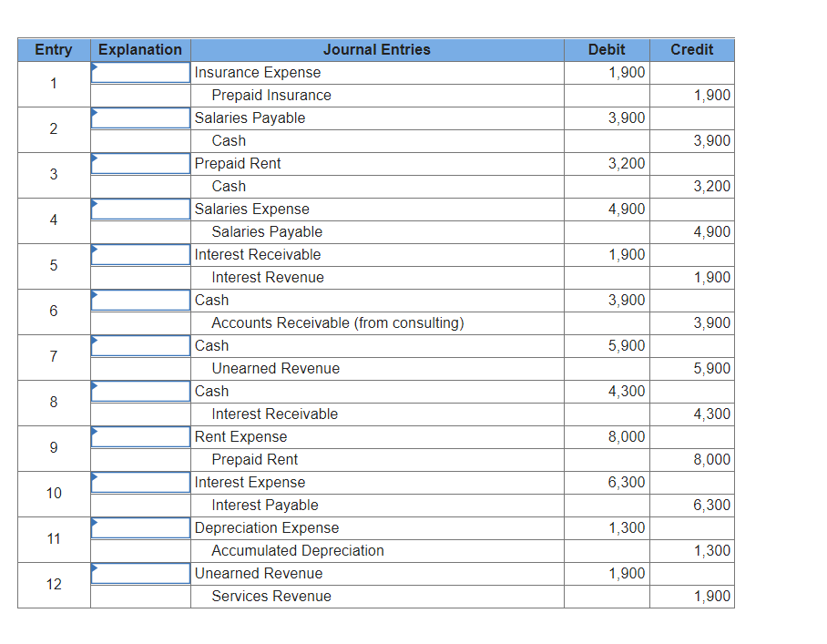Click the Credit column header
Screen dimensions: 827x644
pos(692,49)
